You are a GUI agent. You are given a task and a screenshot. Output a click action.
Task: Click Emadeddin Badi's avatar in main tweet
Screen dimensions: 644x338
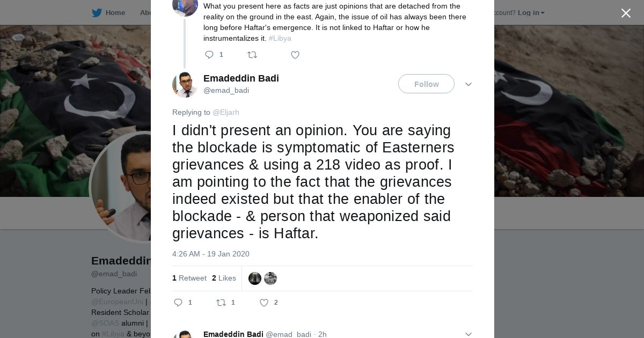[x=185, y=84]
